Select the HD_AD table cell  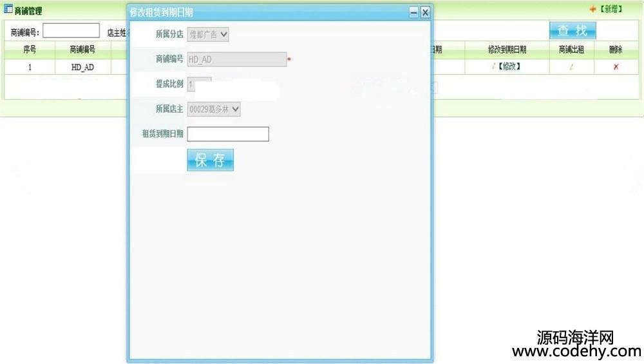pyautogui.click(x=82, y=67)
